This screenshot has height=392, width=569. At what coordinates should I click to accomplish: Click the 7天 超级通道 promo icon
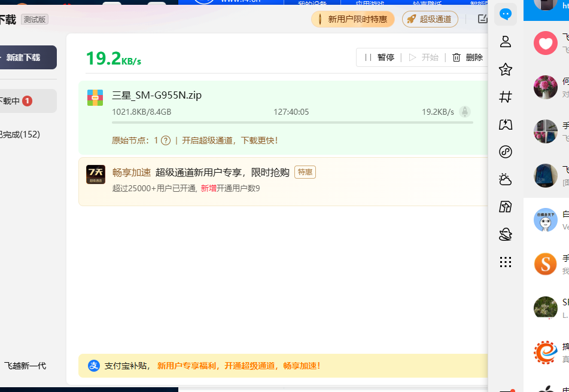[x=96, y=174]
